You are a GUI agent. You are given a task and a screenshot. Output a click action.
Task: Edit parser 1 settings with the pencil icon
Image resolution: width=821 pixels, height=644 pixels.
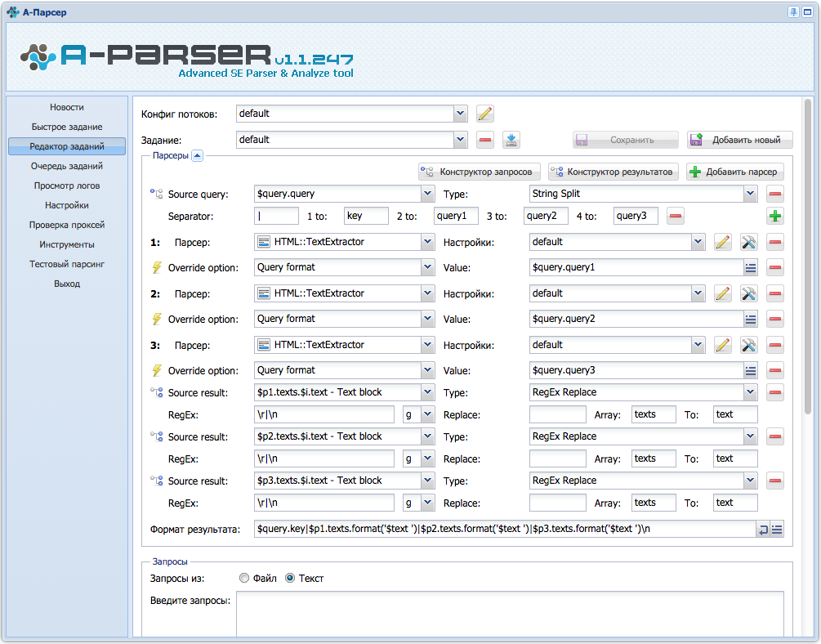click(x=723, y=242)
